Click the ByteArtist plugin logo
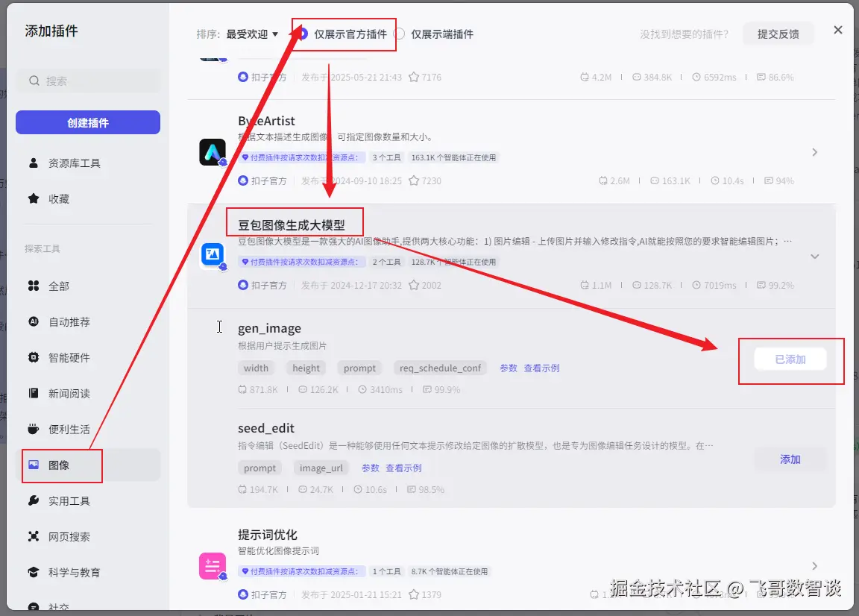This screenshot has height=616, width=859. [213, 152]
